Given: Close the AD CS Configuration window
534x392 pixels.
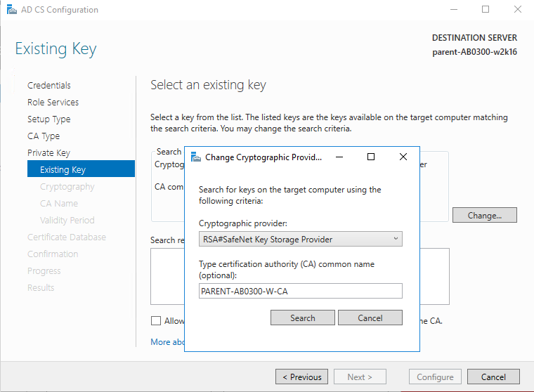Looking at the screenshot, I should [518, 10].
